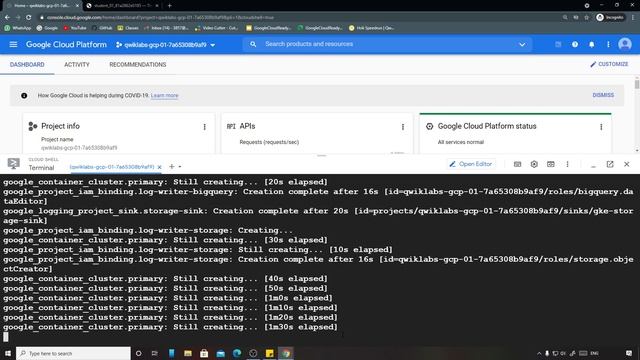Open the APIs card options menu
This screenshot has width=640, height=360.
coord(403,127)
